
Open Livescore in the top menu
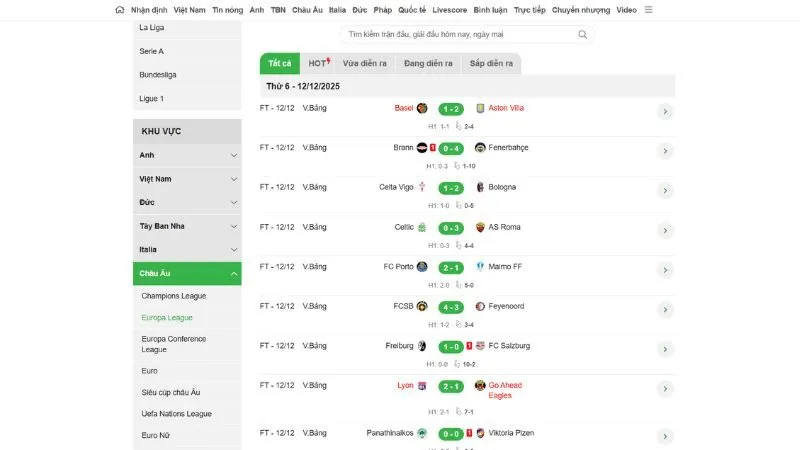[x=449, y=10]
